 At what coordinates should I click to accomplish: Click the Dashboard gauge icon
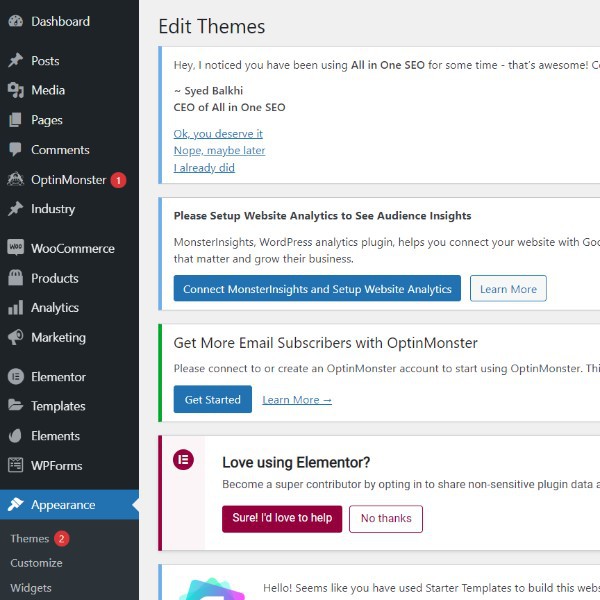pyautogui.click(x=16, y=21)
